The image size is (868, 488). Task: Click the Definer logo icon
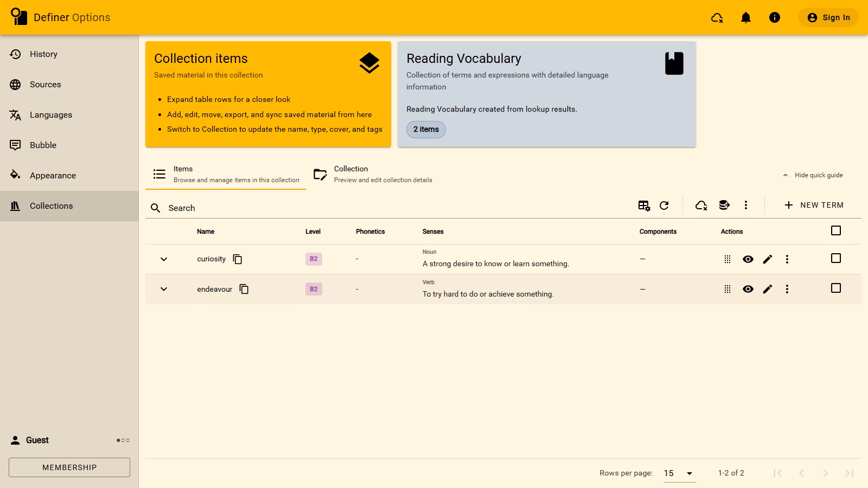pyautogui.click(x=18, y=17)
